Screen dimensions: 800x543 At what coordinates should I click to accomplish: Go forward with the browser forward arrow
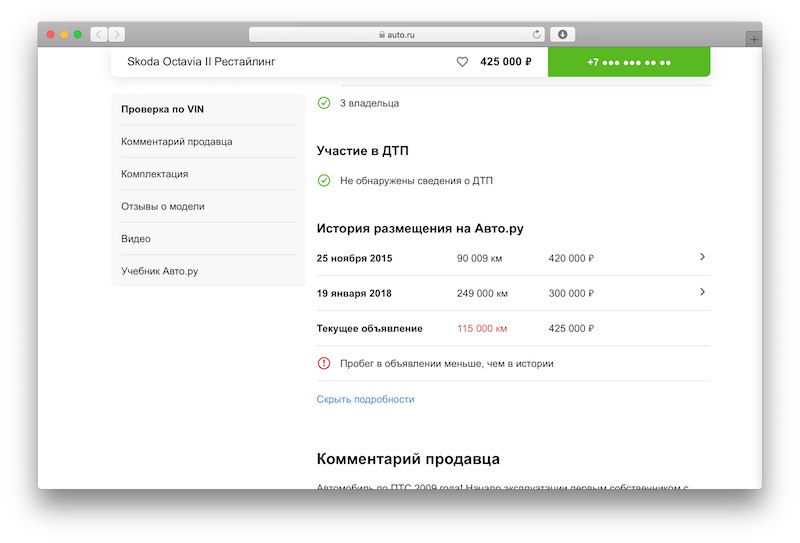point(117,34)
